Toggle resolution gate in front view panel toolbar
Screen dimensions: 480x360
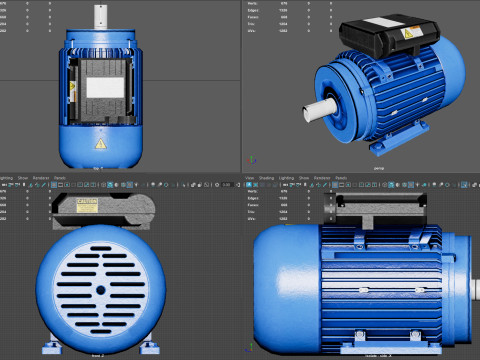pyautogui.click(x=67, y=184)
